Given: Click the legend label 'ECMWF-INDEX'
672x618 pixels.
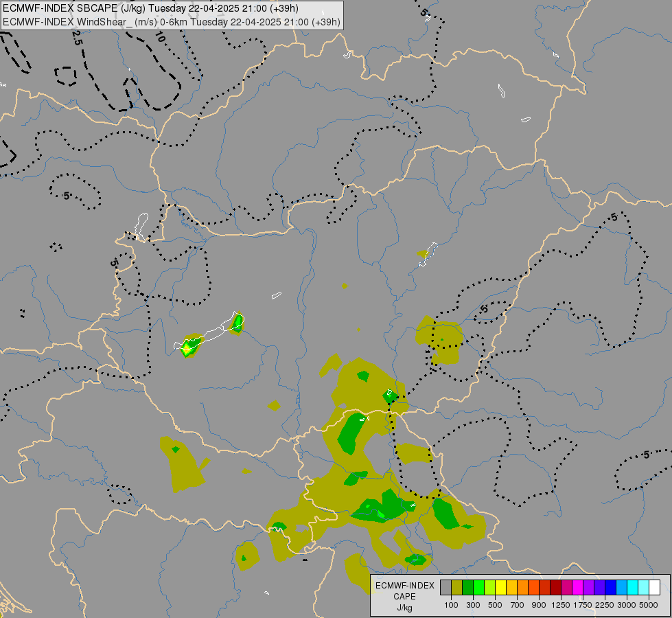Looking at the screenshot, I should tap(404, 586).
